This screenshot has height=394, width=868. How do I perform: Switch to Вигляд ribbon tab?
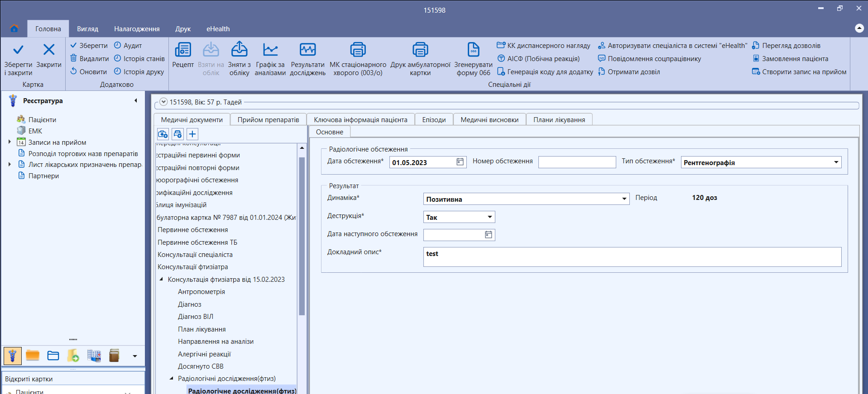87,28
